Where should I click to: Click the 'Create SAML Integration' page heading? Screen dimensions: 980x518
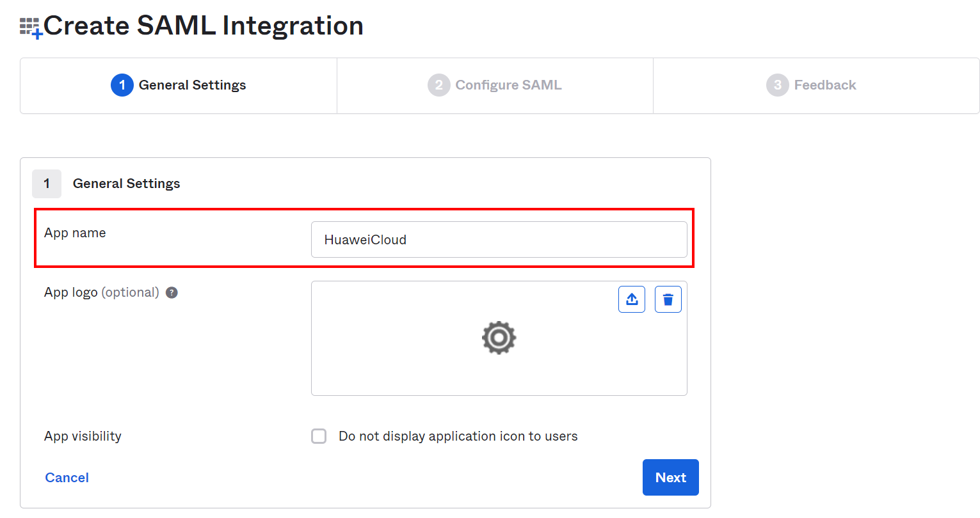point(204,26)
